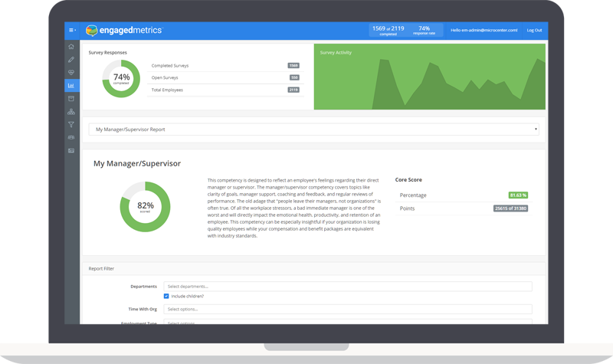Open the Home icon in sidebar
This screenshot has width=613, height=364.
tap(72, 47)
